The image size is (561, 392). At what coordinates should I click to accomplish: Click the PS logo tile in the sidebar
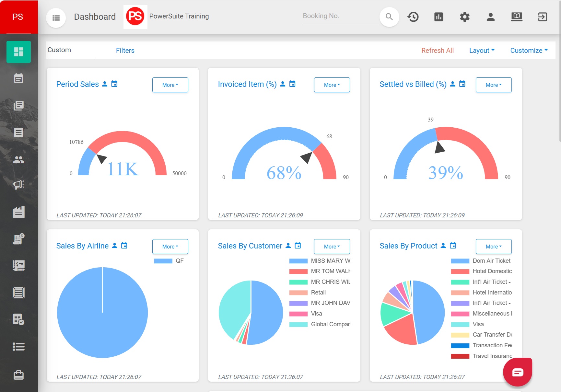(x=19, y=17)
